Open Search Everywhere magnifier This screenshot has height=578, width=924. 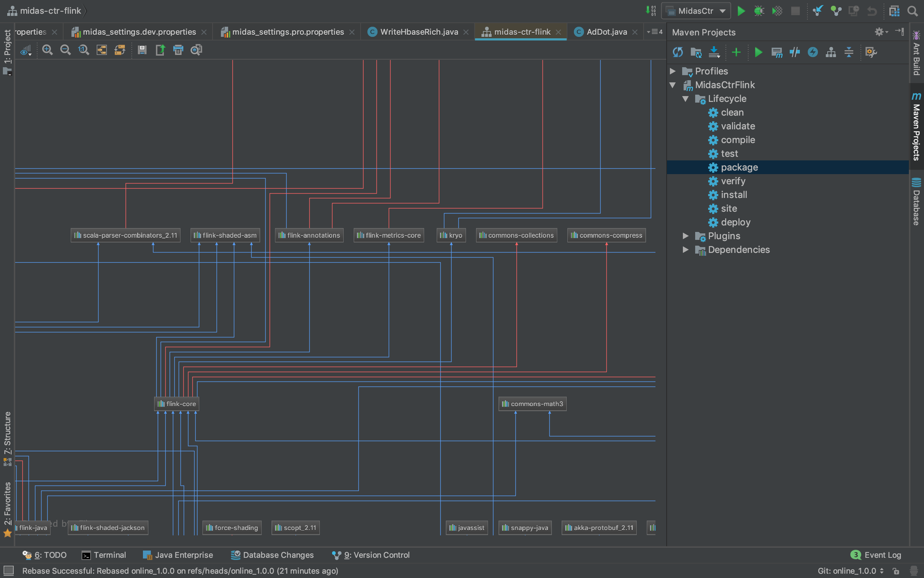point(912,11)
